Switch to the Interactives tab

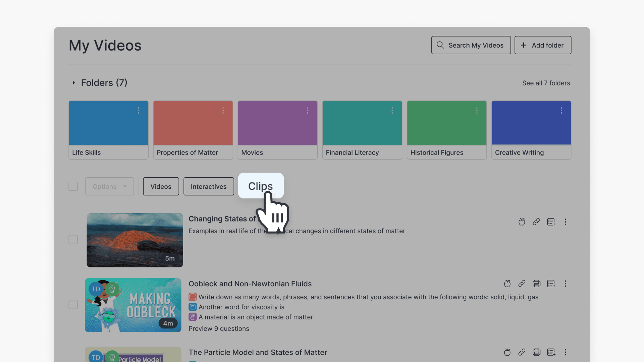tap(208, 186)
